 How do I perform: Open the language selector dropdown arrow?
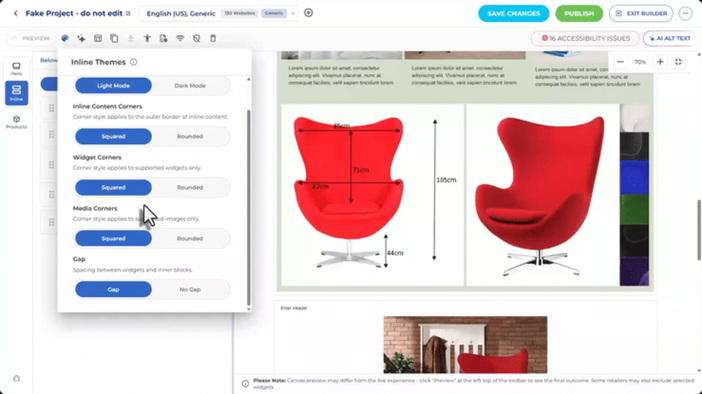tap(293, 13)
